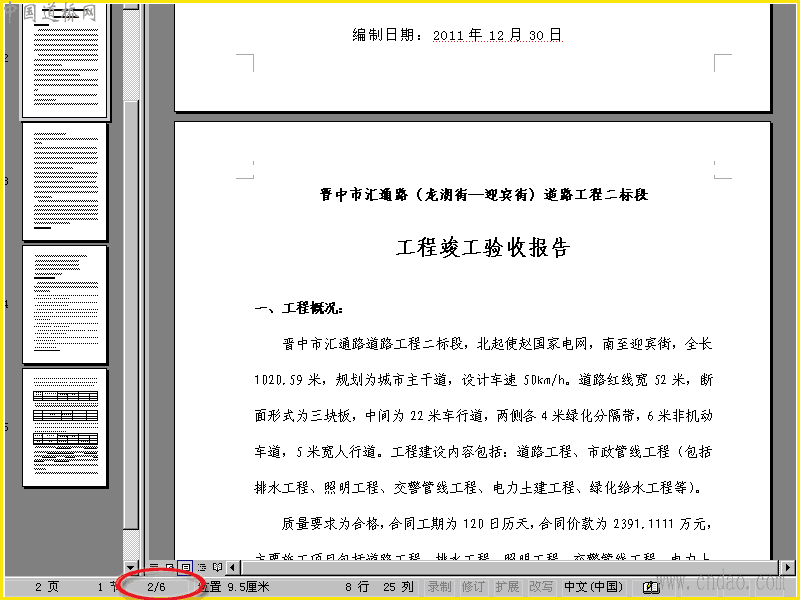Viewport: 800px width, 600px height.
Task: Select page 4 thumbnail
Action: click(65, 305)
